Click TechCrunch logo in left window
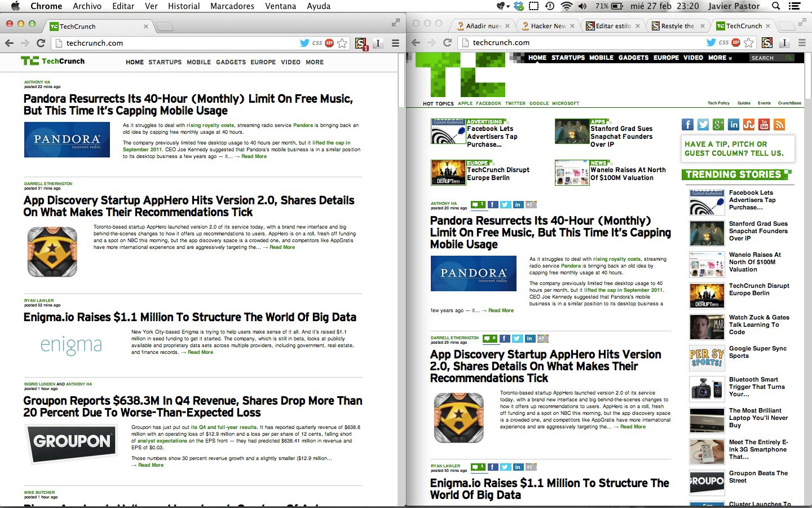The height and width of the screenshot is (508, 812). (52, 61)
